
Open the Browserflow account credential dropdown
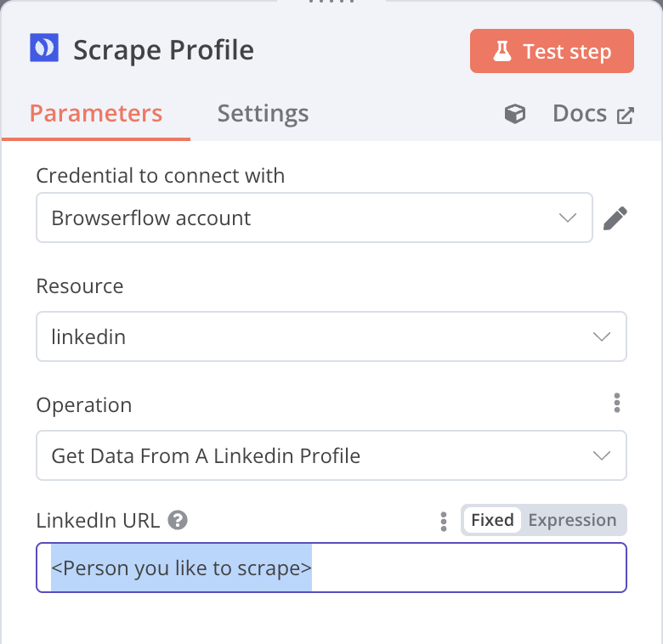click(x=314, y=217)
